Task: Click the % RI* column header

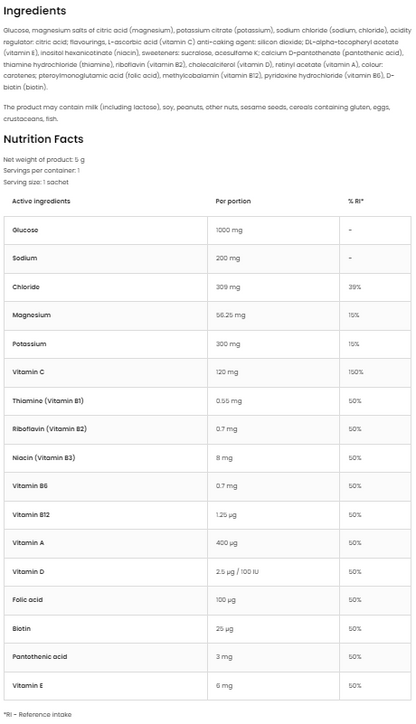Action: 356,201
